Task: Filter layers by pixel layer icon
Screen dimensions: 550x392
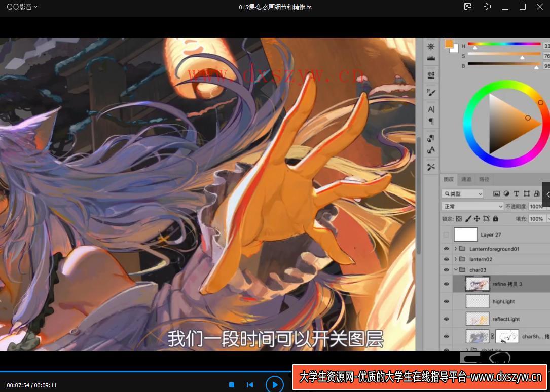Action: pos(496,194)
